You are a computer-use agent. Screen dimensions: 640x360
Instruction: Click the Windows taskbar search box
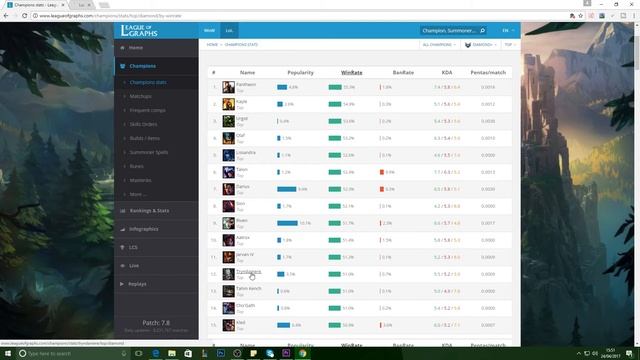point(73,353)
